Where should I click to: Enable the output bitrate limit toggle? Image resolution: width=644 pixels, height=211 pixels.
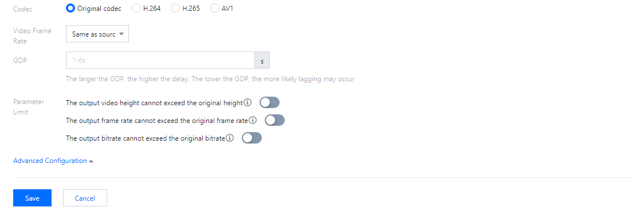click(x=252, y=138)
